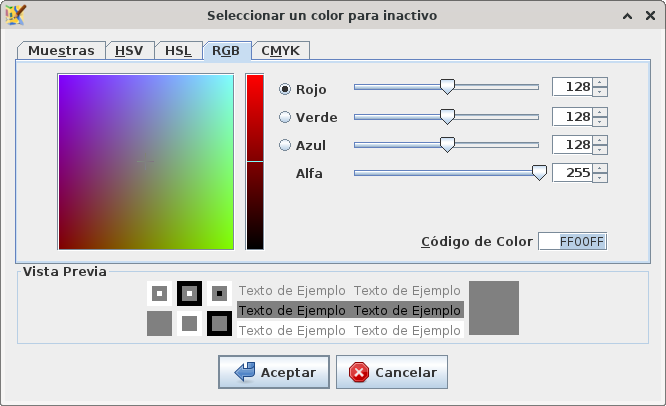
Task: Increase the Alfa value with the up arrow
Action: [x=600, y=168]
